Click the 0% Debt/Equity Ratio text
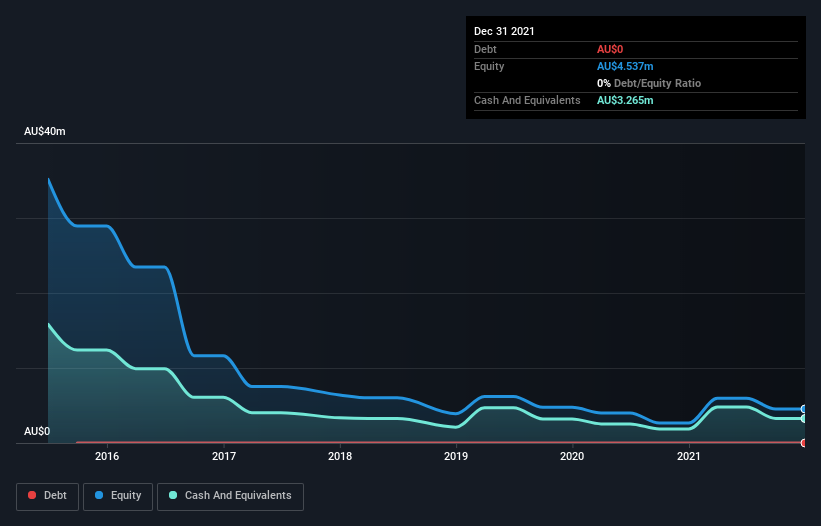This screenshot has height=526, width=821. [x=649, y=83]
